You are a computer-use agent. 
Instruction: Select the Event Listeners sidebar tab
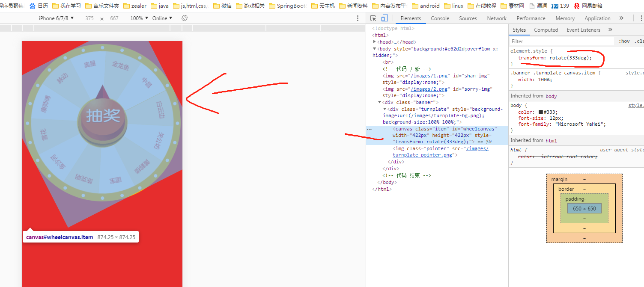click(x=583, y=30)
